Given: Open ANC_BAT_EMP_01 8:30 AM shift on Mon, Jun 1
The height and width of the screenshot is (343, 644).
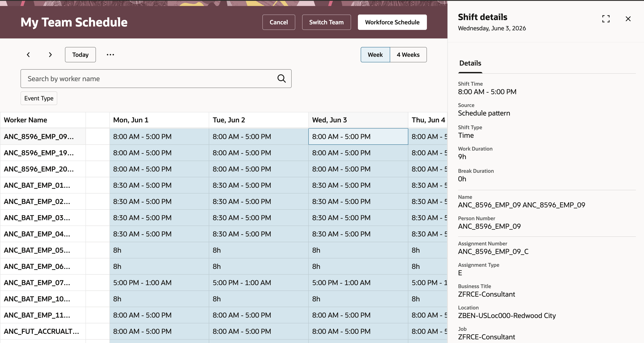Looking at the screenshot, I should [x=159, y=185].
